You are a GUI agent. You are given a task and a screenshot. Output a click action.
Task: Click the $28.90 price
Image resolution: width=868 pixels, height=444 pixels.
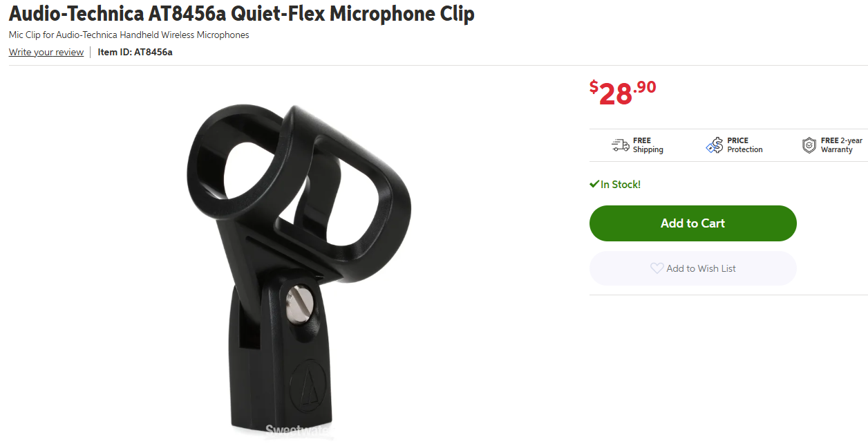(623, 92)
